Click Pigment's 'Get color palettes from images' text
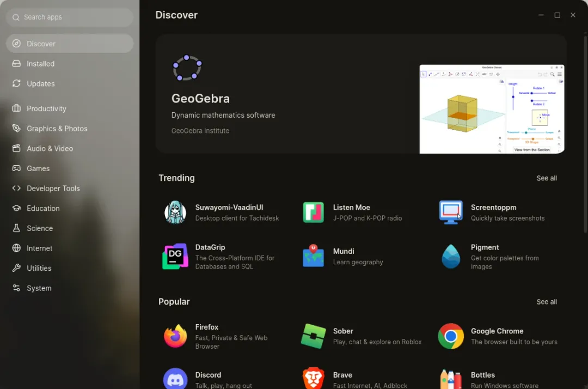 coord(505,262)
